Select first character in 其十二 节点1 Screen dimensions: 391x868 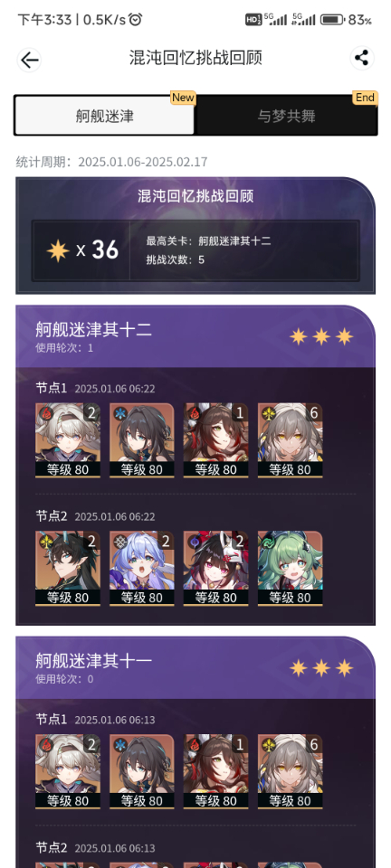(x=68, y=440)
